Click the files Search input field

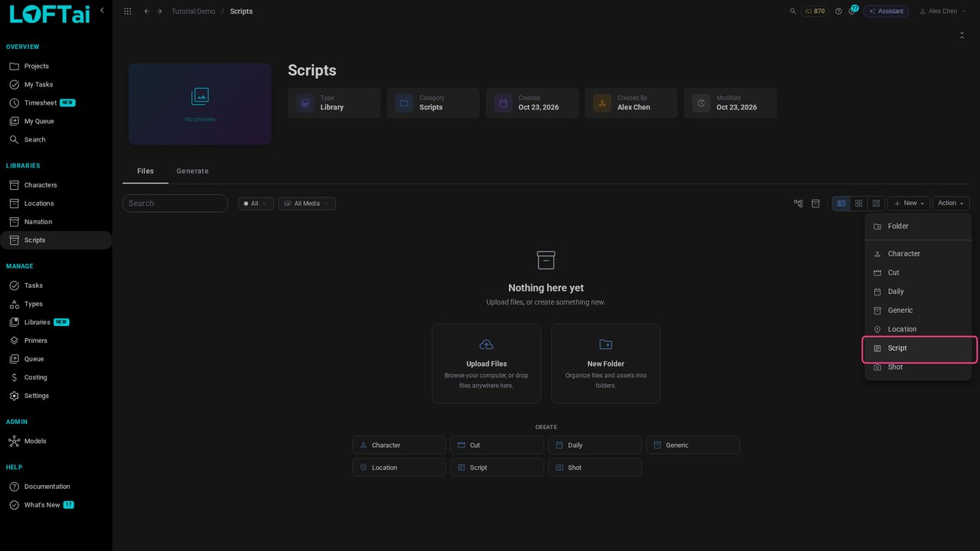175,204
